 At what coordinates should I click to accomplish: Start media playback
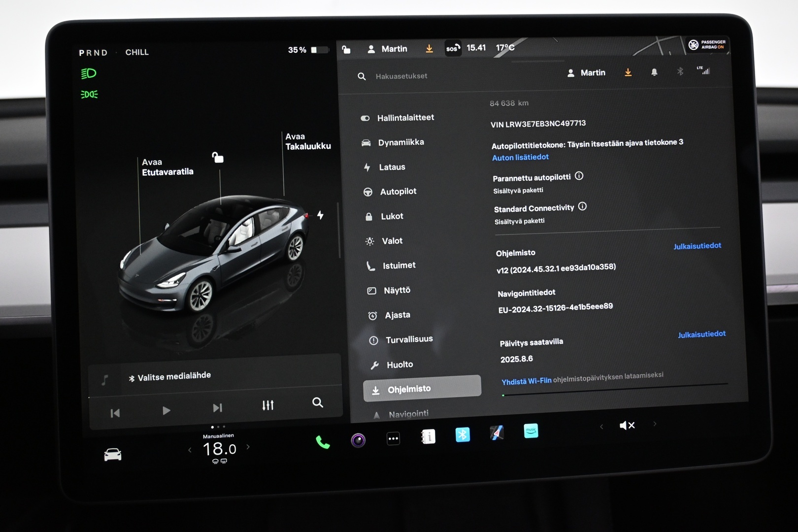coord(166,410)
